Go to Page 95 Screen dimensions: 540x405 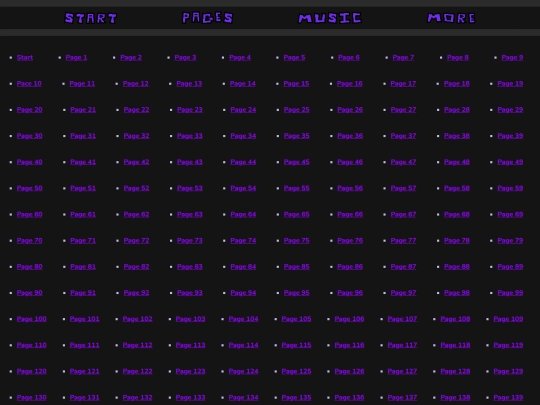[297, 293]
